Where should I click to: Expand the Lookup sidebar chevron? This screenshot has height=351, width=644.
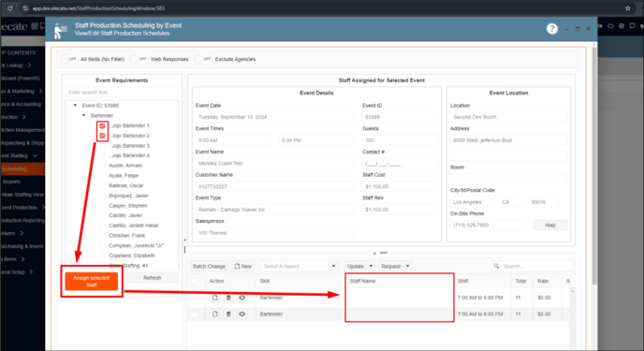pyautogui.click(x=30, y=66)
